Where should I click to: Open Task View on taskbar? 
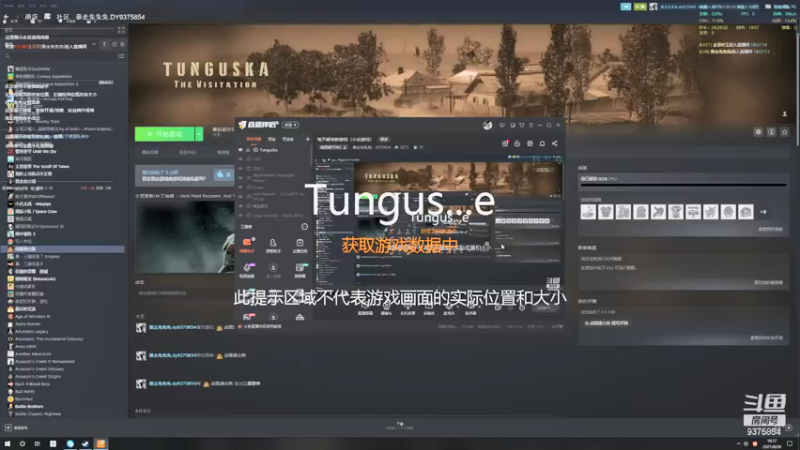[x=37, y=444]
